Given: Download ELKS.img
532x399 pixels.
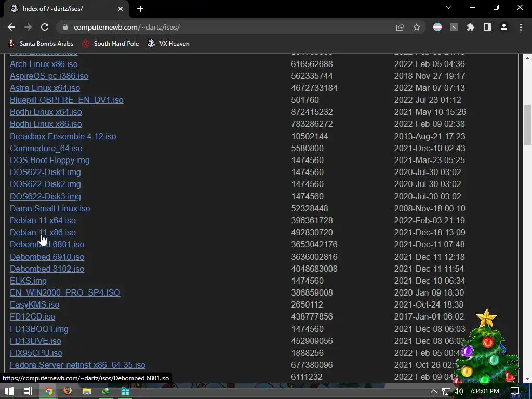Looking at the screenshot, I should [x=28, y=281].
